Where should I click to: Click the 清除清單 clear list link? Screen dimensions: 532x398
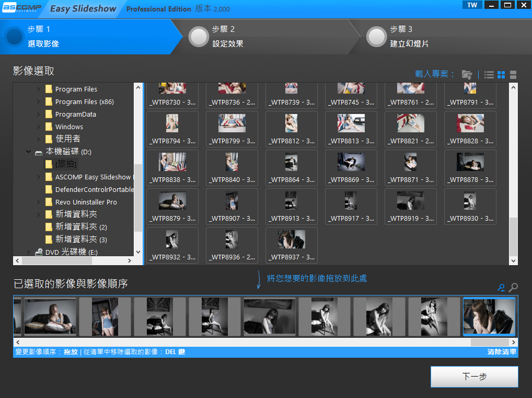point(502,352)
